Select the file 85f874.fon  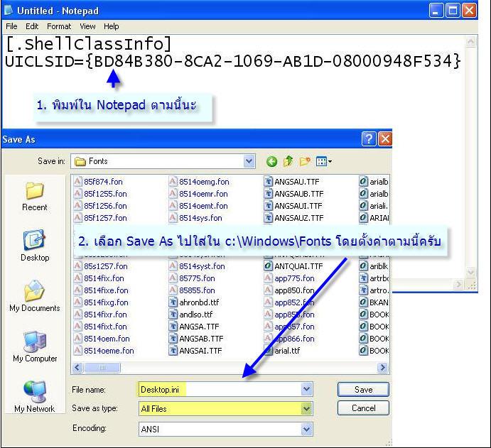(x=98, y=182)
